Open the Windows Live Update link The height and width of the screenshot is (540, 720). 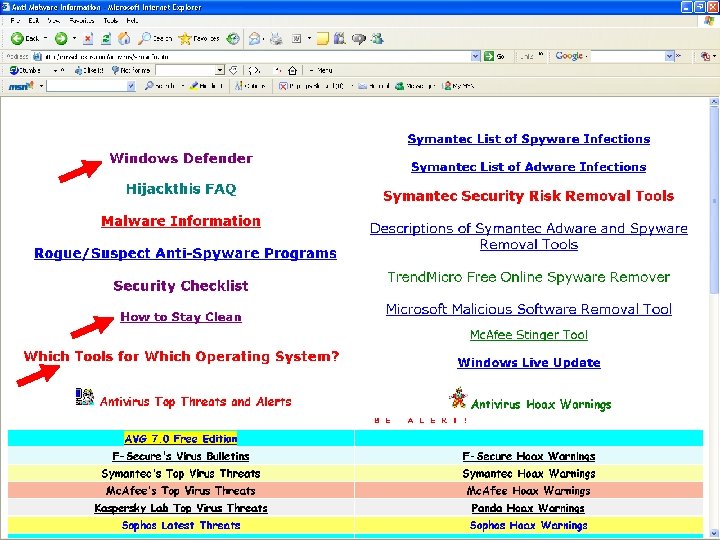(x=529, y=363)
